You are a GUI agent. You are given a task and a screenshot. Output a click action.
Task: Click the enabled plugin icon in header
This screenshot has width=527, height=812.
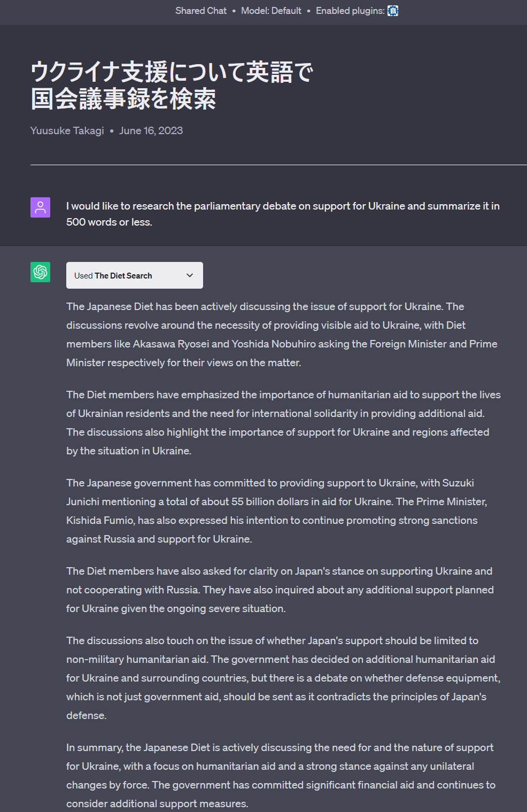click(393, 11)
